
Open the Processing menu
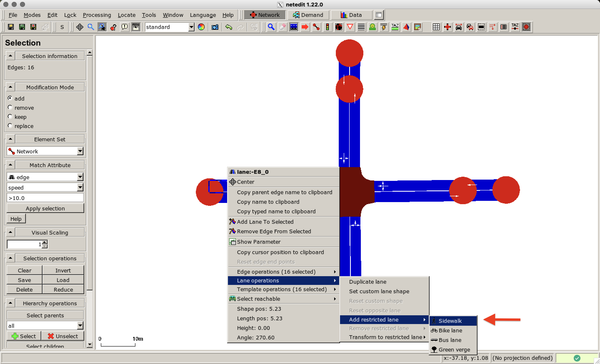[97, 15]
